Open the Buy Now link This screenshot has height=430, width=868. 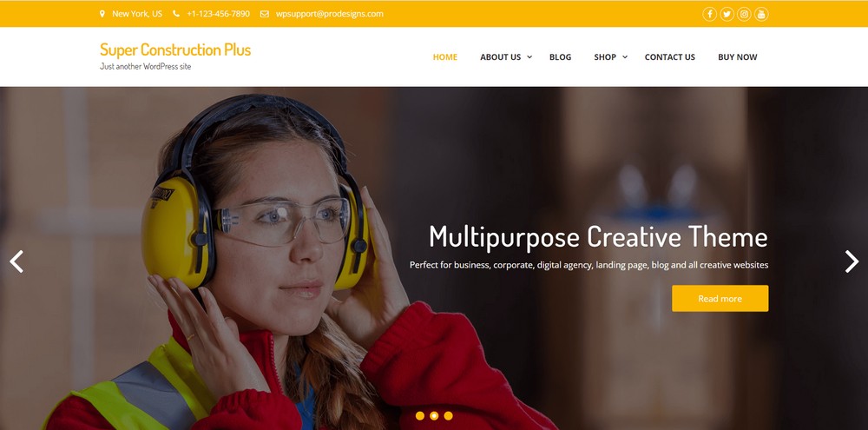coord(737,57)
